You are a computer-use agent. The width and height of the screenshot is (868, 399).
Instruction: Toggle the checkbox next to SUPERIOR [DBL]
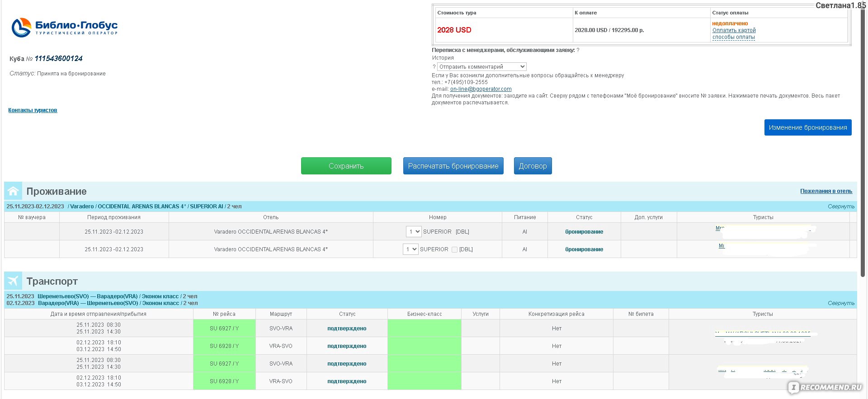click(455, 249)
